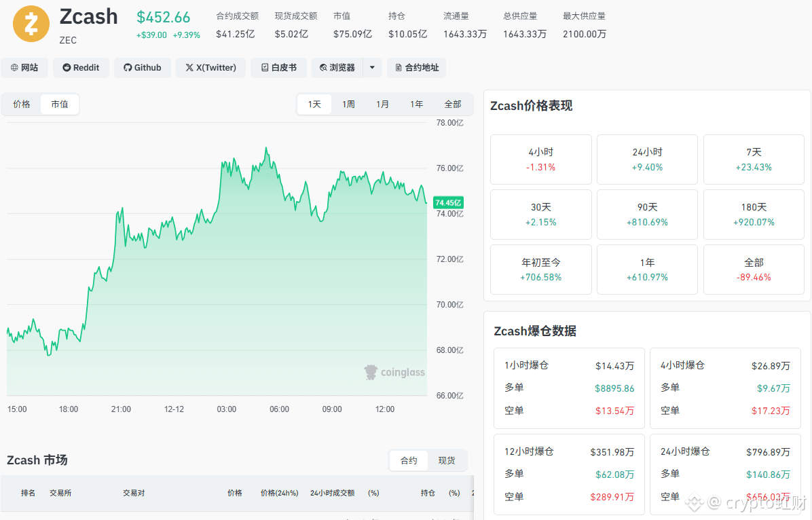Open the 网站 website link
The image size is (812, 520).
[24, 68]
